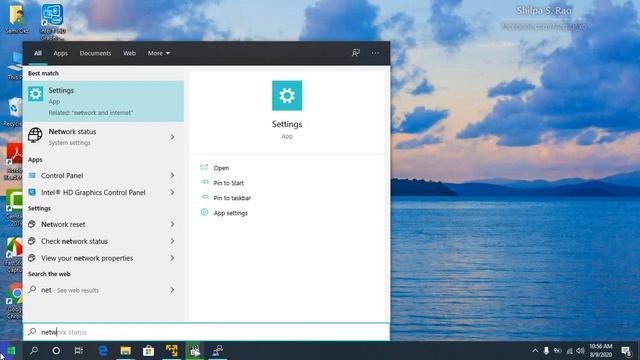The width and height of the screenshot is (640, 360).
Task: Open the Settings best match result
Action: click(103, 101)
